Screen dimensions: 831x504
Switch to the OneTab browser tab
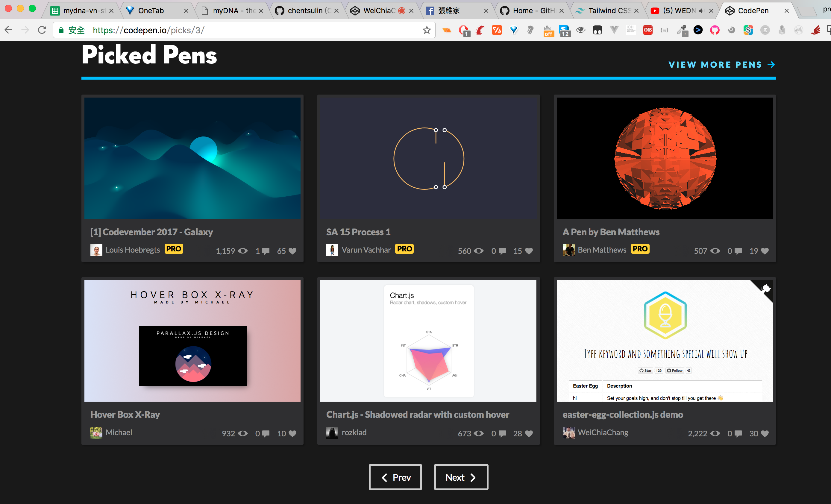(151, 11)
